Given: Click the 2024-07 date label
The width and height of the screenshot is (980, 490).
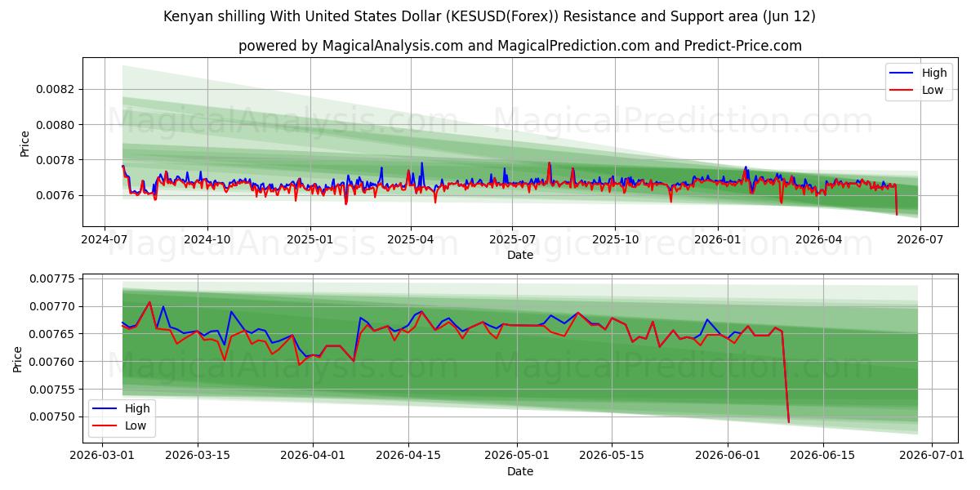Looking at the screenshot, I should click(x=104, y=239).
